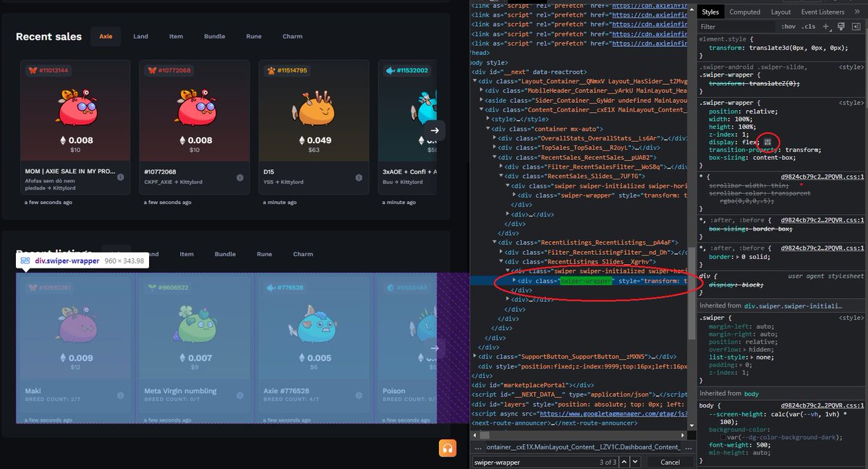Toggle the computed styles sidebar icon
Screen dimensions: 868x469
pos(855,26)
